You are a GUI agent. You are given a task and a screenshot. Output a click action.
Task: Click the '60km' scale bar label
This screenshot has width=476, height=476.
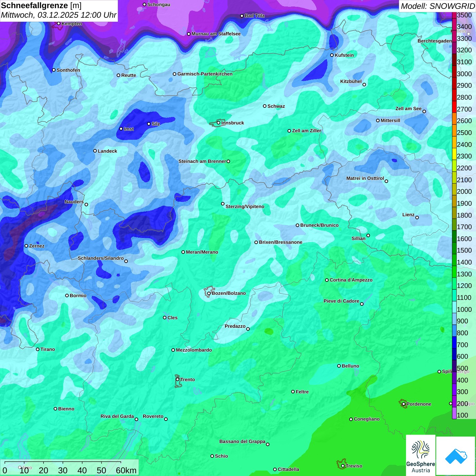(x=126, y=470)
